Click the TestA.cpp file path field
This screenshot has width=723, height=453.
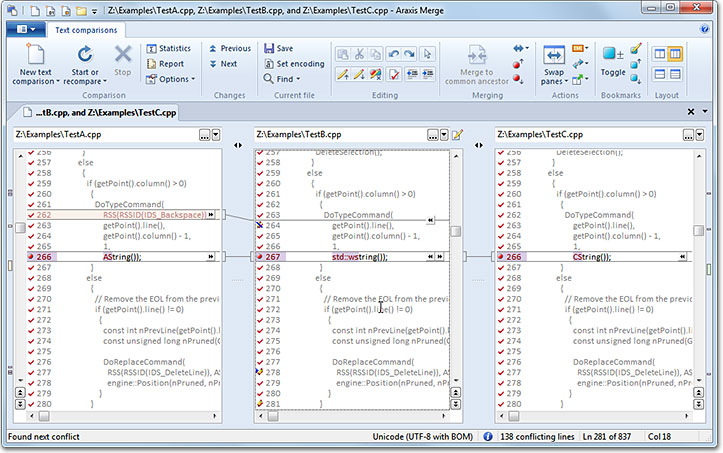(106, 135)
